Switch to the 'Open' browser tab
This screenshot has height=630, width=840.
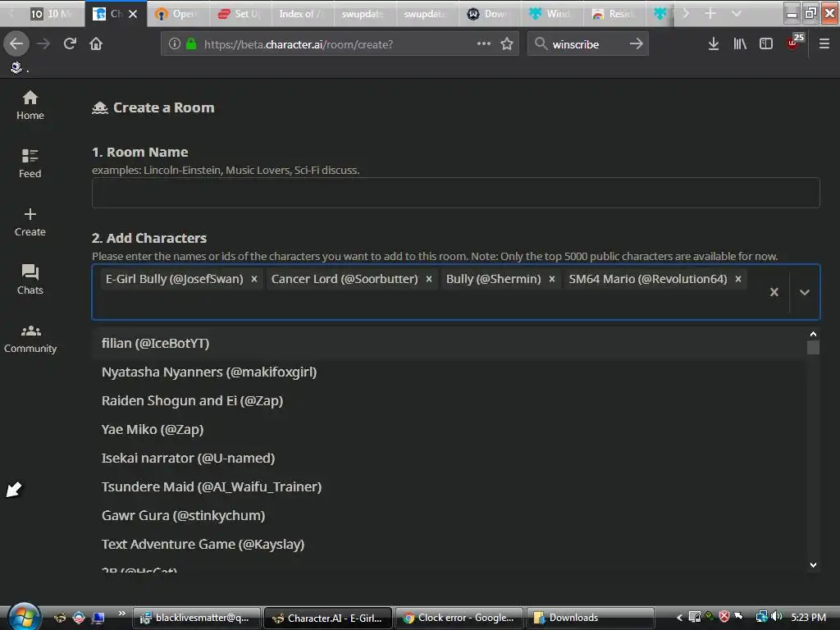tap(177, 14)
